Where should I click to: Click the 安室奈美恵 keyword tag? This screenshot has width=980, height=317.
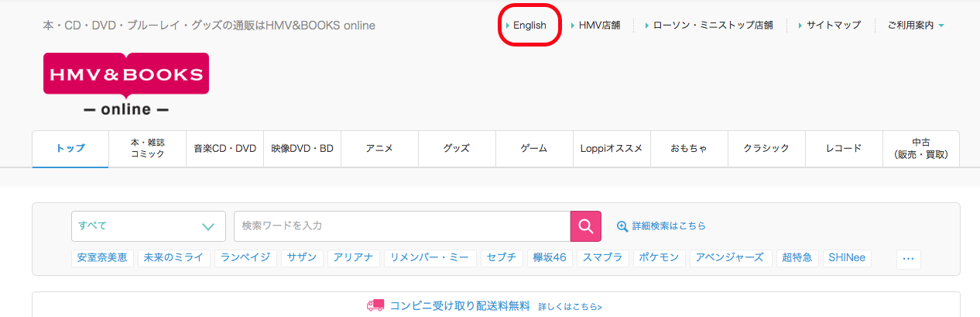[102, 258]
